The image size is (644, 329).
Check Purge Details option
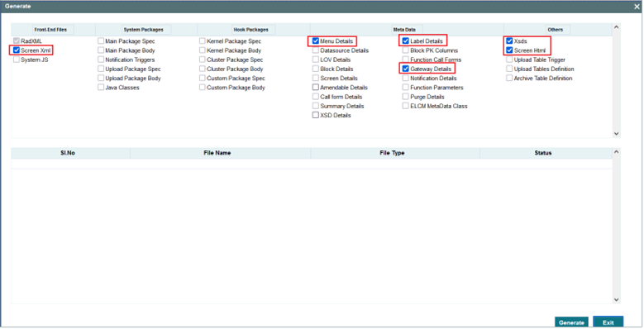click(405, 97)
